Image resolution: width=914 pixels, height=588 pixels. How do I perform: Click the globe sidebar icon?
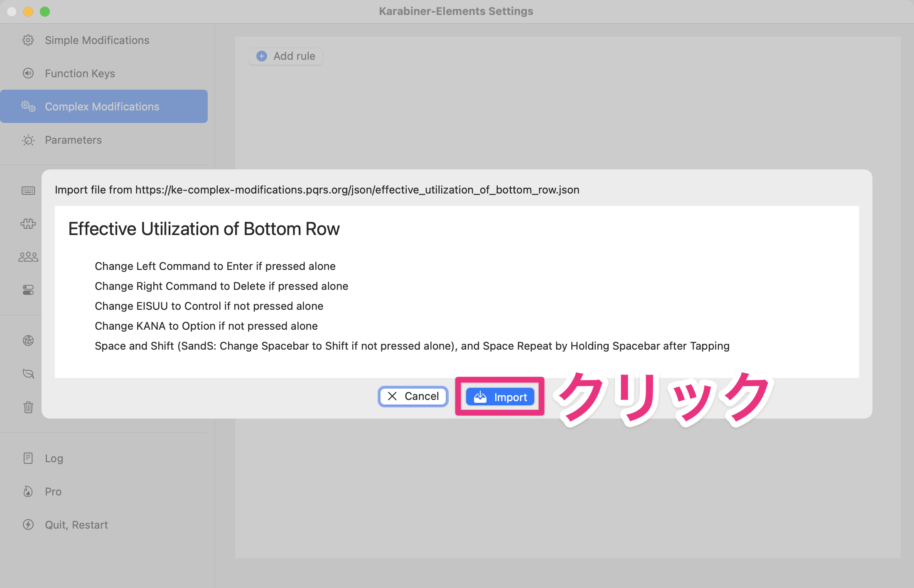(x=28, y=341)
